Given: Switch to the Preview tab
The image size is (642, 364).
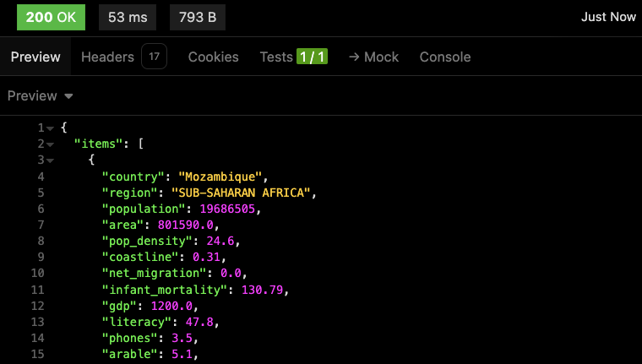Looking at the screenshot, I should pos(35,57).
